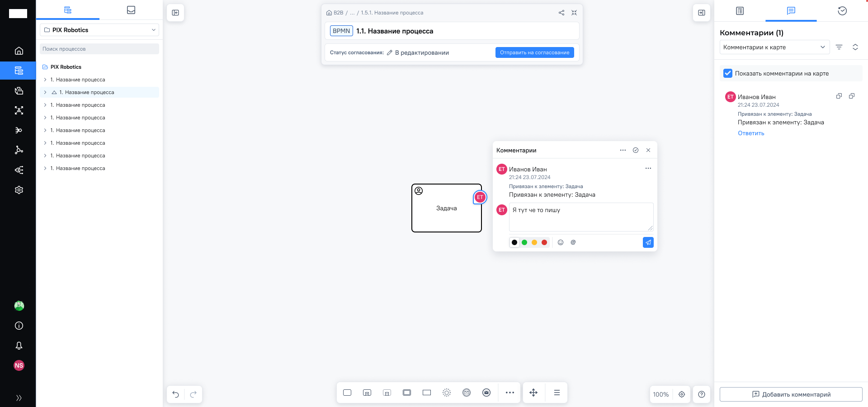
Task: Open the home icon in left sidebar
Action: [x=19, y=51]
